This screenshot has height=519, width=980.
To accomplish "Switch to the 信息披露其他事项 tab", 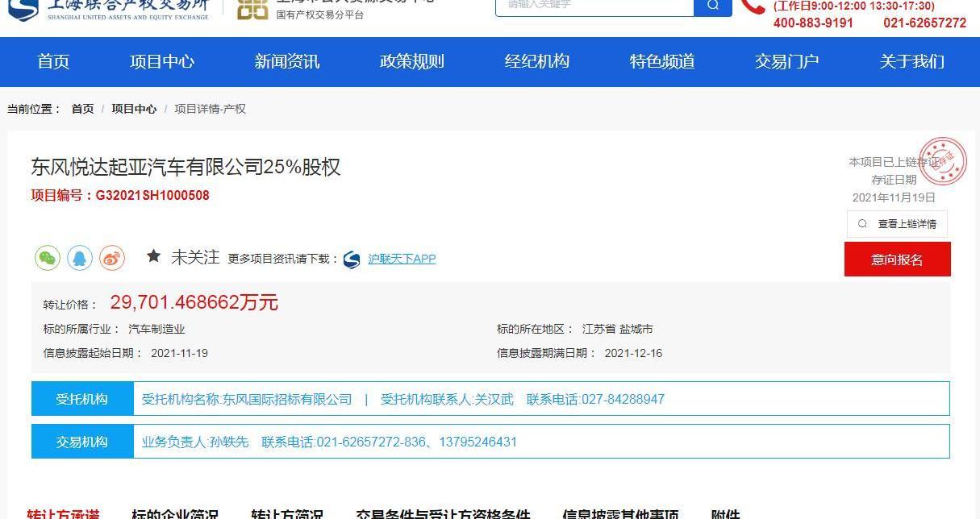I will [620, 513].
